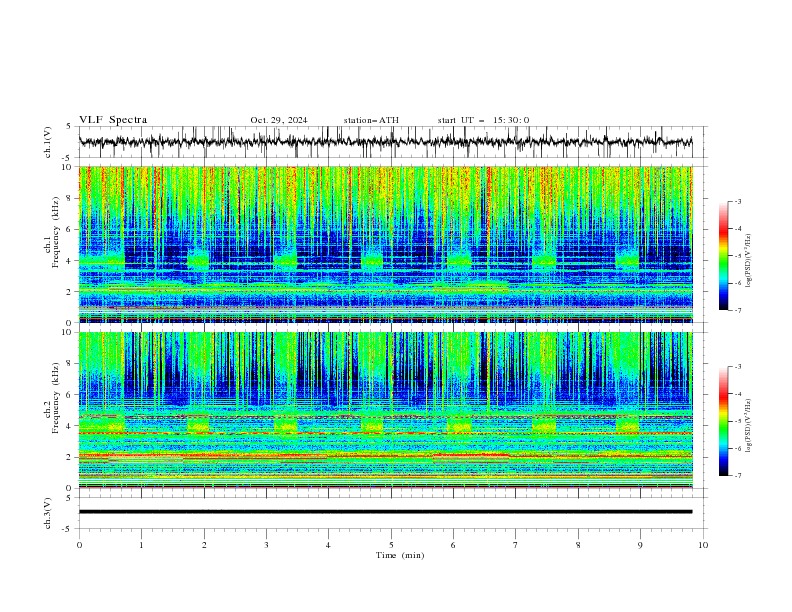Click time axis tick label "3"

tap(266, 545)
